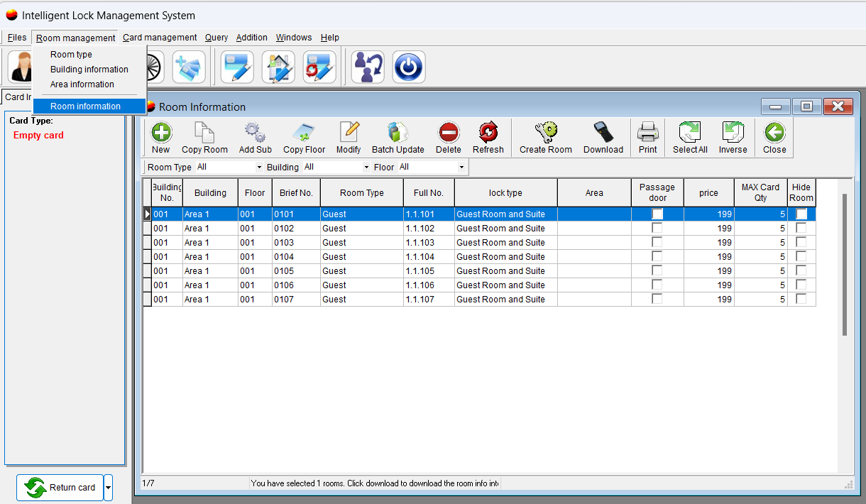The image size is (866, 504).
Task: Toggle Passage door checkbox for room 0102
Action: pos(657,229)
